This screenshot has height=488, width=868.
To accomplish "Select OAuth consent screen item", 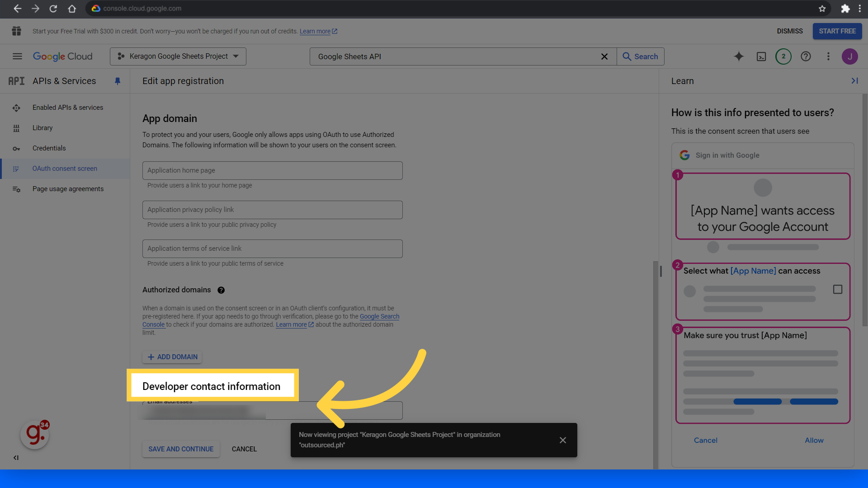I will [x=65, y=169].
